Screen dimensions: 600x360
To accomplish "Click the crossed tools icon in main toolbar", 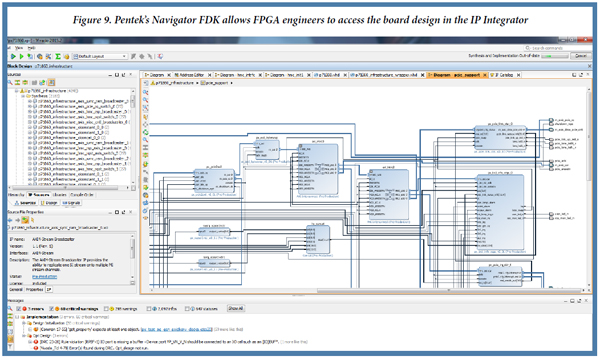I will (x=49, y=56).
